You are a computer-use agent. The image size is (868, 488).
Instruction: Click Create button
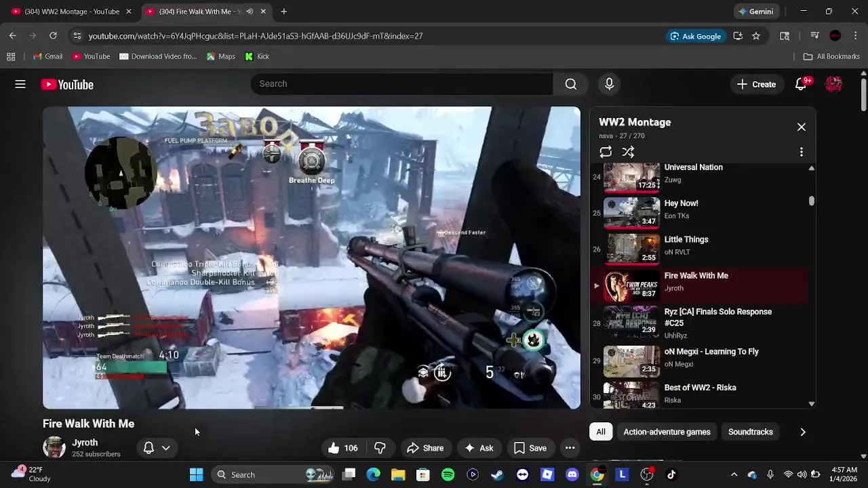pos(756,84)
